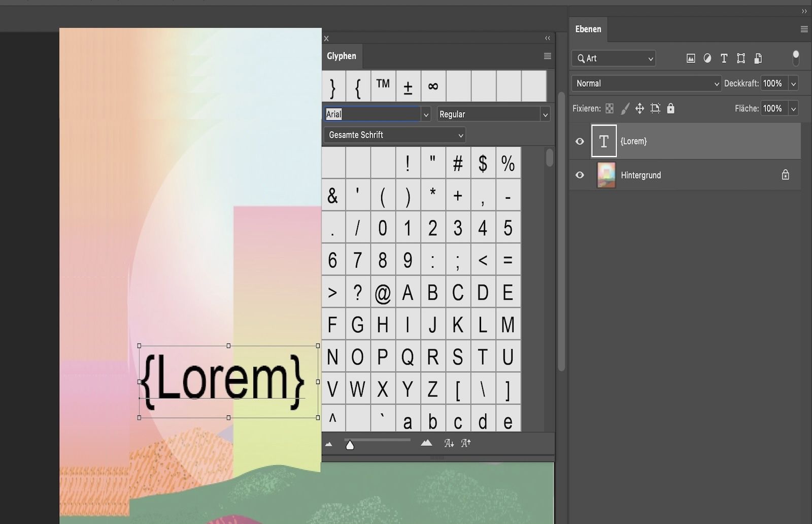812x524 pixels.
Task: Click the filter for shape layers icon
Action: pos(740,58)
